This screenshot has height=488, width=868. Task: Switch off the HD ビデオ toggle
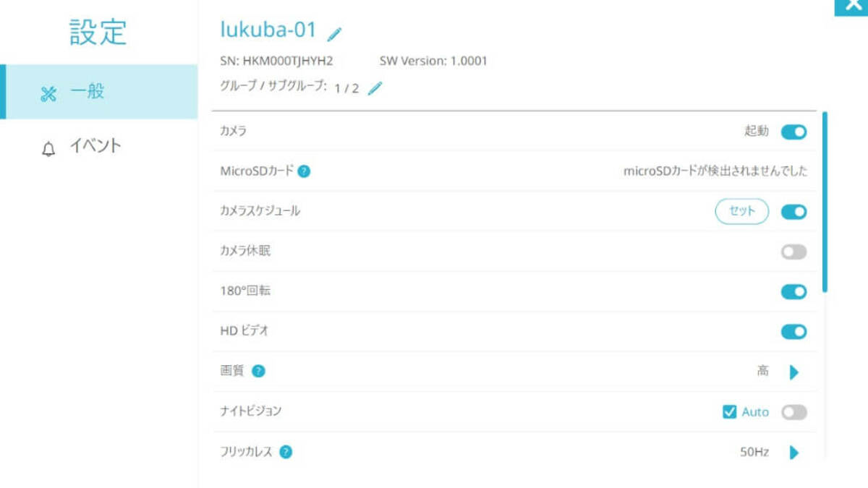[x=793, y=332]
